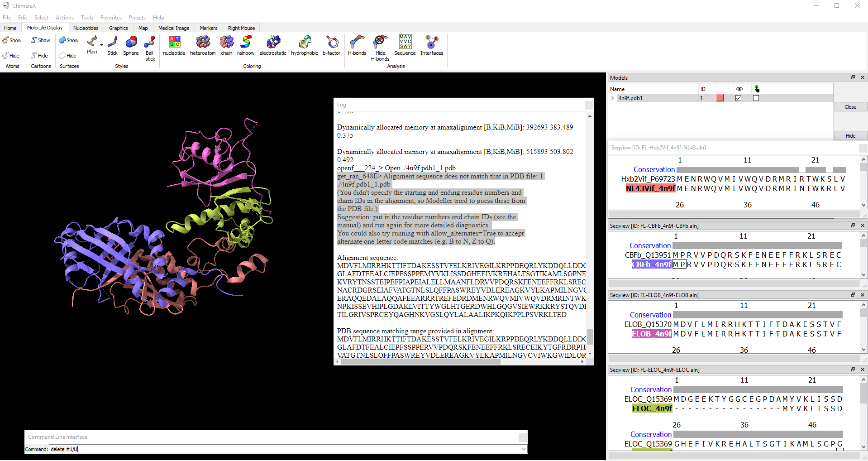
Task: Apply Stick style to atoms
Action: point(112,46)
